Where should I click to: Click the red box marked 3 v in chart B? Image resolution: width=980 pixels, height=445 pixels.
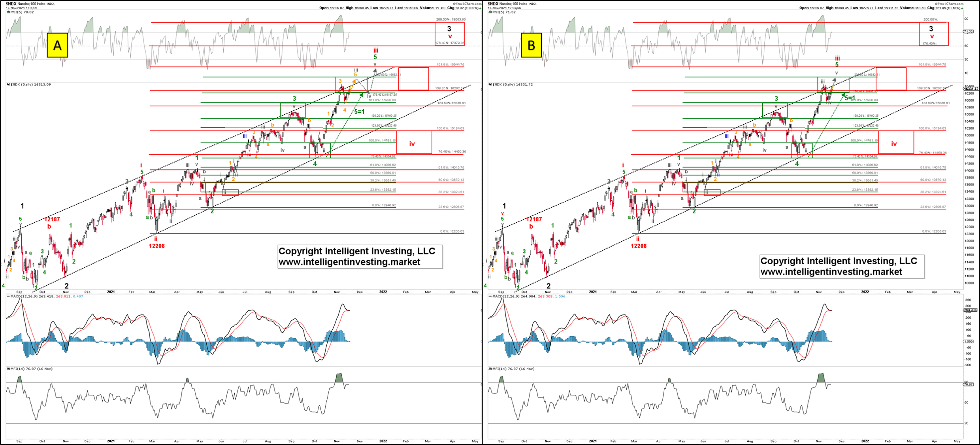pos(933,34)
